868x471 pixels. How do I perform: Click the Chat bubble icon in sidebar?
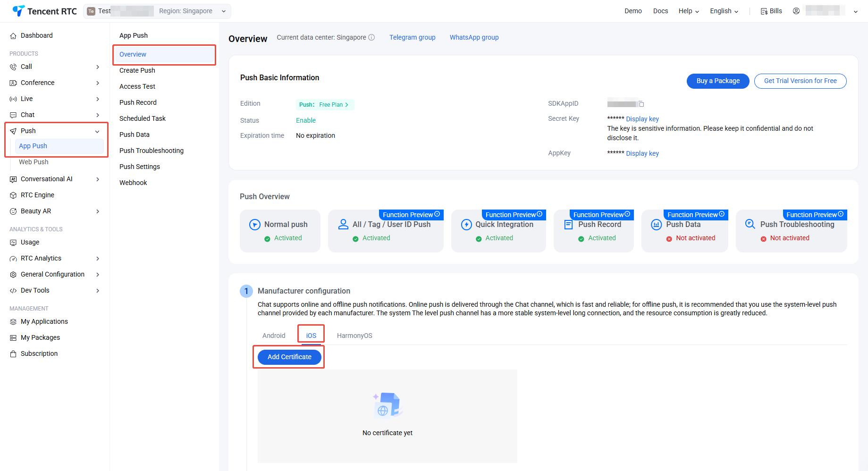coord(13,115)
